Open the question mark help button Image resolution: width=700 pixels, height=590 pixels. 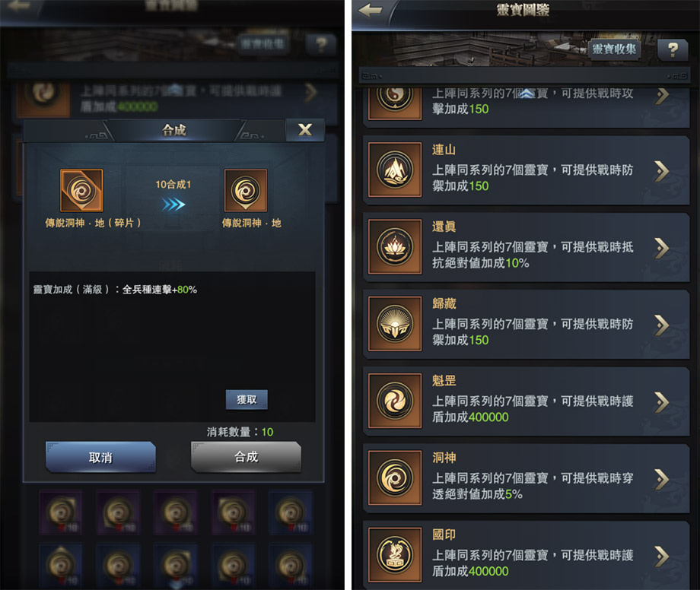(673, 49)
